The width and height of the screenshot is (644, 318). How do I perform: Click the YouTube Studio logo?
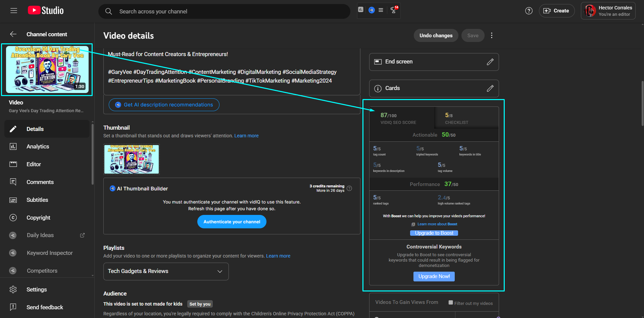pos(46,11)
